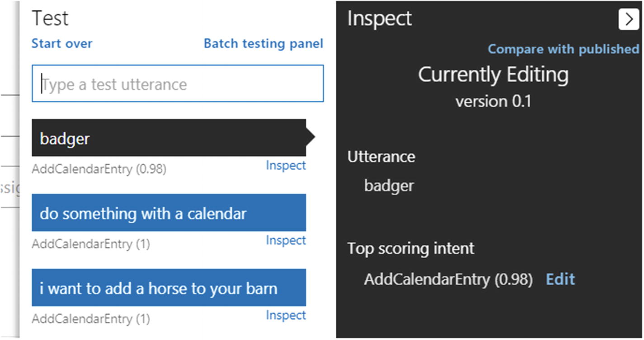Click Inspect under the horse barn utterance
Image resolution: width=644 pixels, height=340 pixels.
pos(286,315)
